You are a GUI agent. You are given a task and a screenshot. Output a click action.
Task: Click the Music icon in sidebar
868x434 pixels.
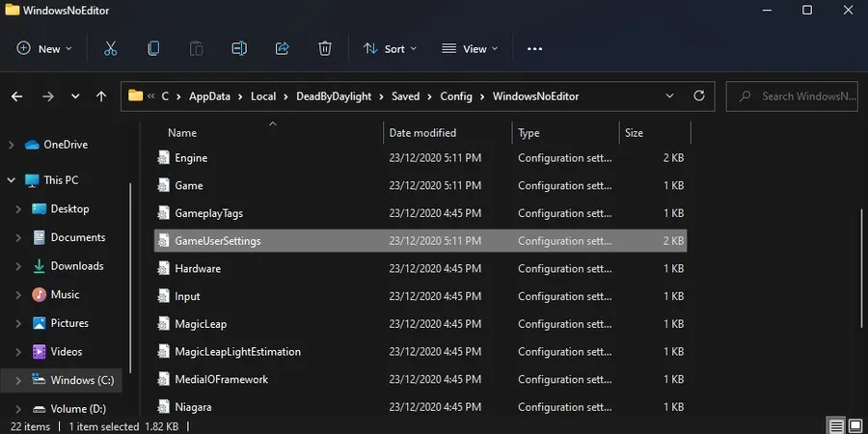[x=39, y=294]
